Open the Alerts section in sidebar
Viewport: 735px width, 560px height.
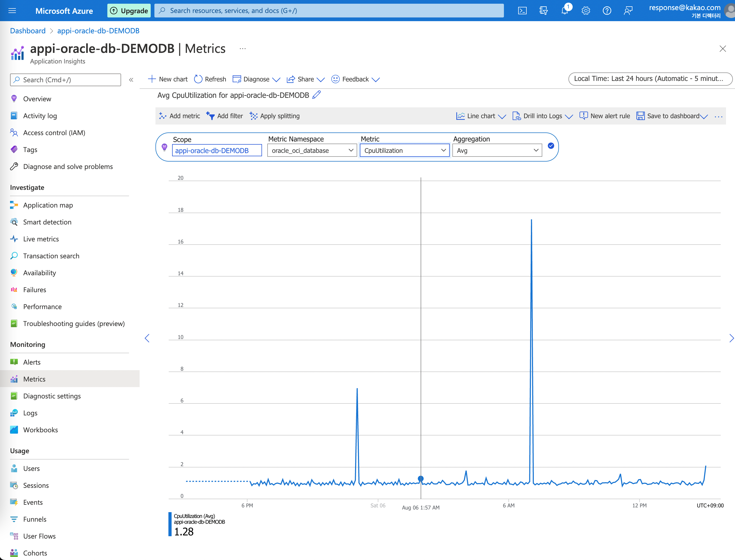point(31,361)
